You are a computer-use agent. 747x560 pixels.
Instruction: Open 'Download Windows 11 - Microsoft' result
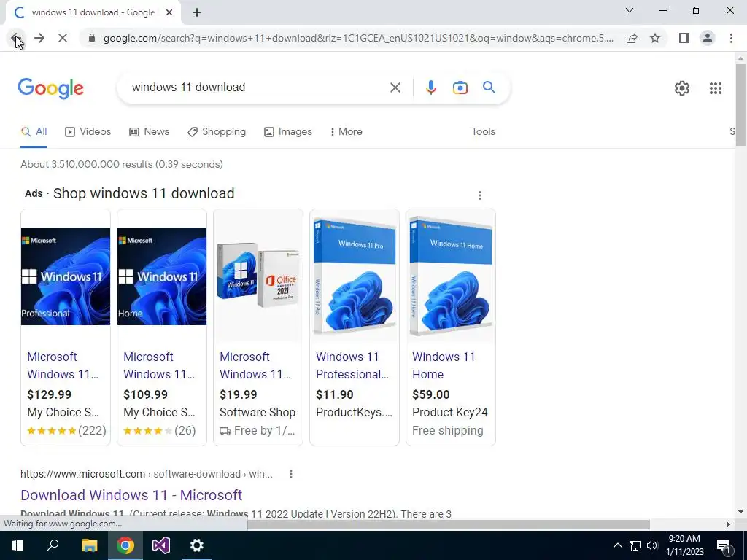point(131,495)
